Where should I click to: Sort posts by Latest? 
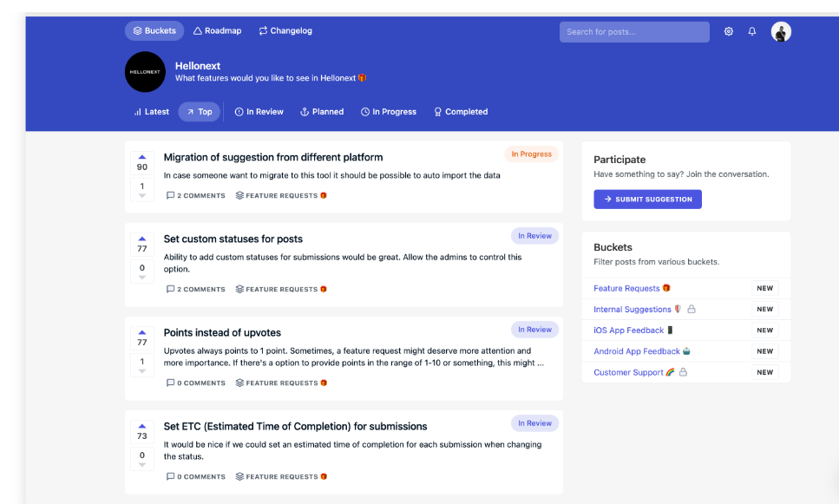pyautogui.click(x=151, y=112)
